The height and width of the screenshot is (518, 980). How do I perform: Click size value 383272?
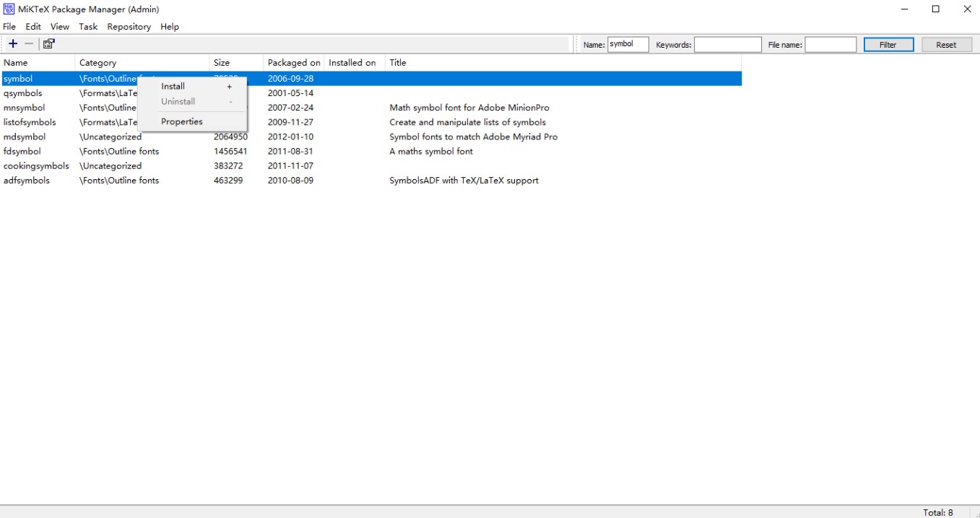coord(228,165)
